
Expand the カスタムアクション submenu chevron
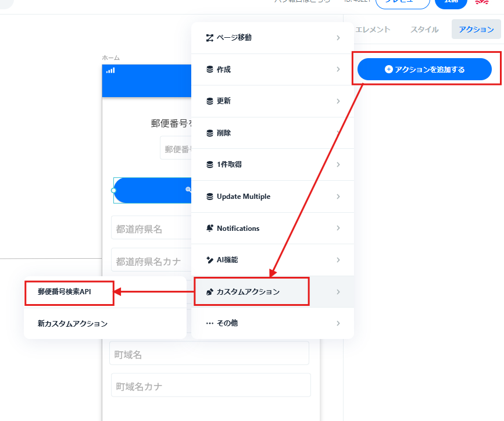click(338, 292)
